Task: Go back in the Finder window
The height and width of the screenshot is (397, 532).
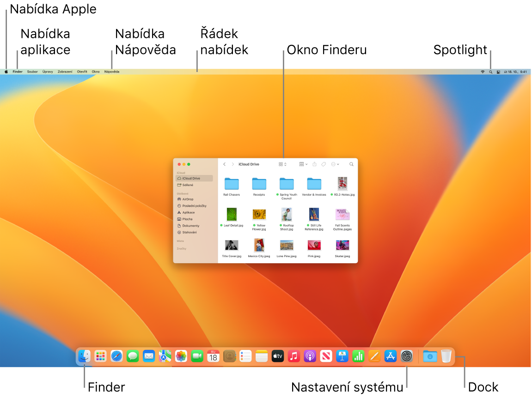Action: 224,164
